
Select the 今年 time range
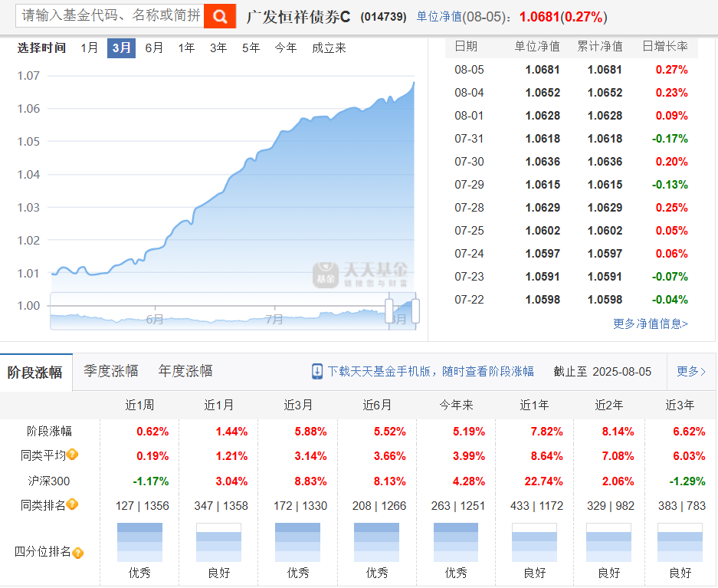286,48
